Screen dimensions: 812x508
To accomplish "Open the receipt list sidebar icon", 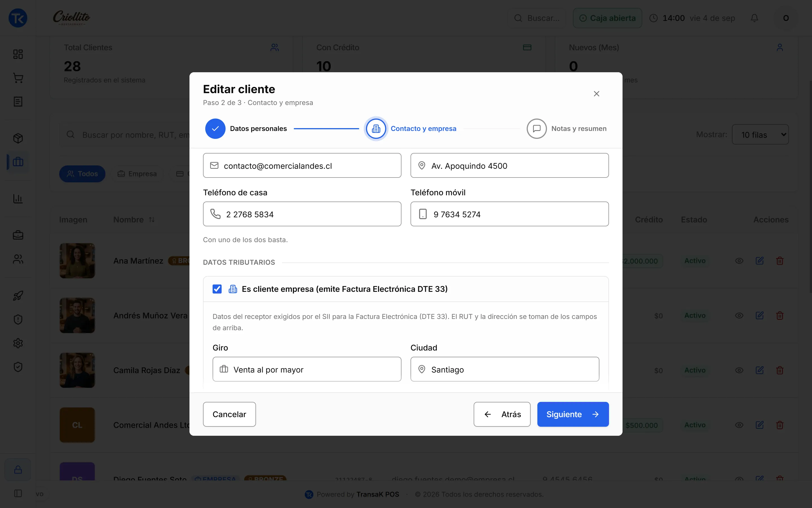I will coord(18,102).
